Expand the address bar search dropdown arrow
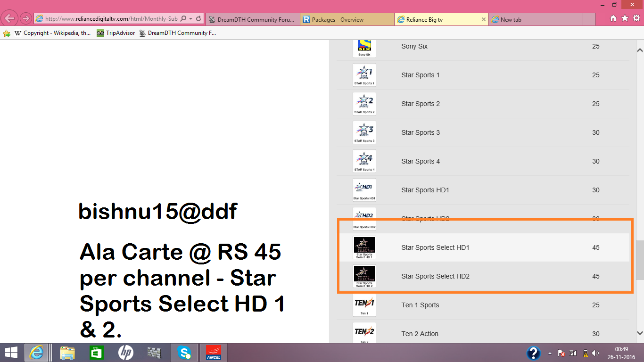This screenshot has height=362, width=644. (190, 19)
